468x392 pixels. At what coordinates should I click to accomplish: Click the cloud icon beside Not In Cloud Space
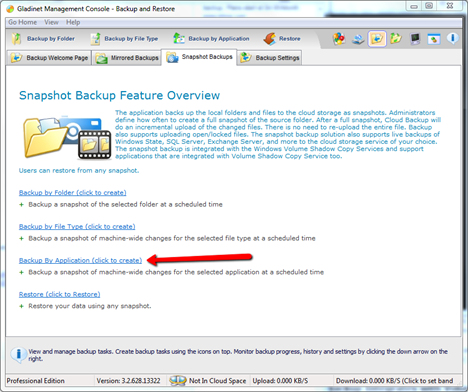pos(178,380)
